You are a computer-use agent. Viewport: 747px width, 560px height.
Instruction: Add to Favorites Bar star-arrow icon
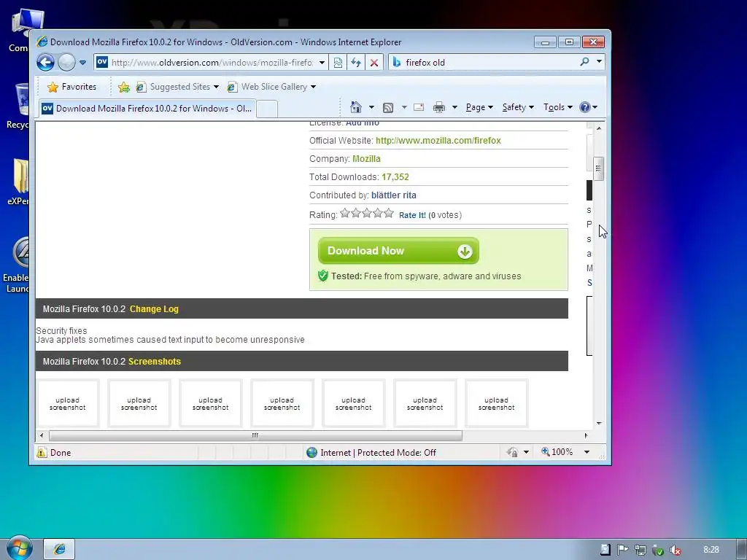pos(124,87)
